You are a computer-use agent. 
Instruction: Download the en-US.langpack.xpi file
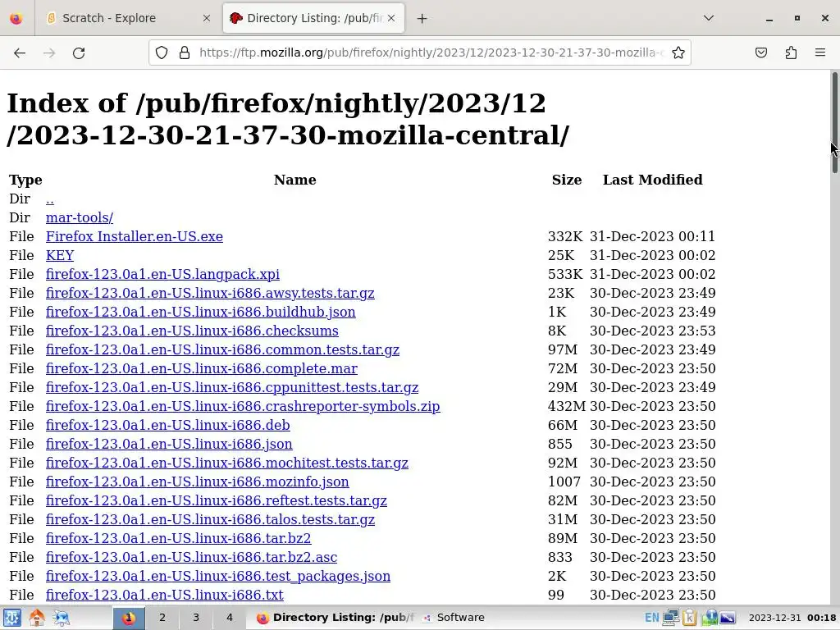(163, 274)
